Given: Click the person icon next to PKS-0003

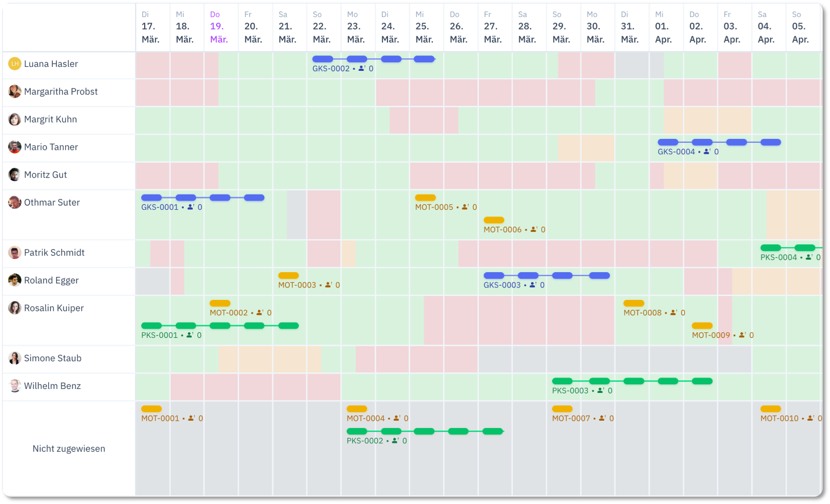Looking at the screenshot, I should (x=601, y=391).
